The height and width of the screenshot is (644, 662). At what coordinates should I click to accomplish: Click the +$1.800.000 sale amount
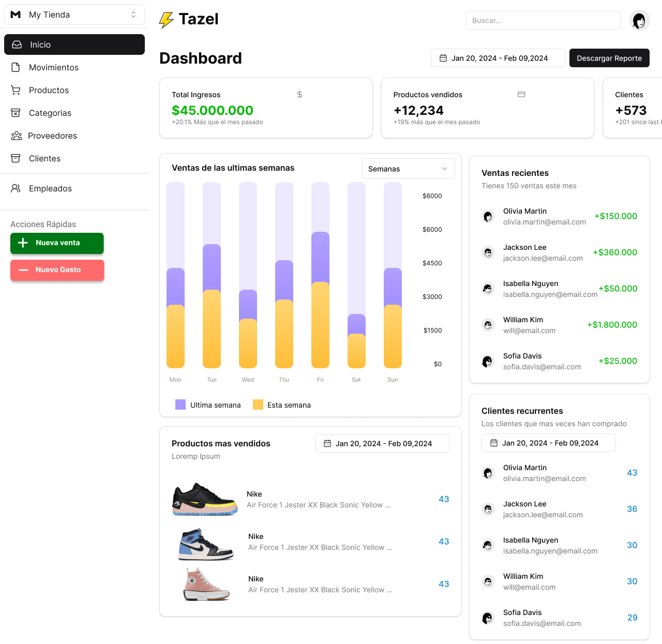(612, 325)
